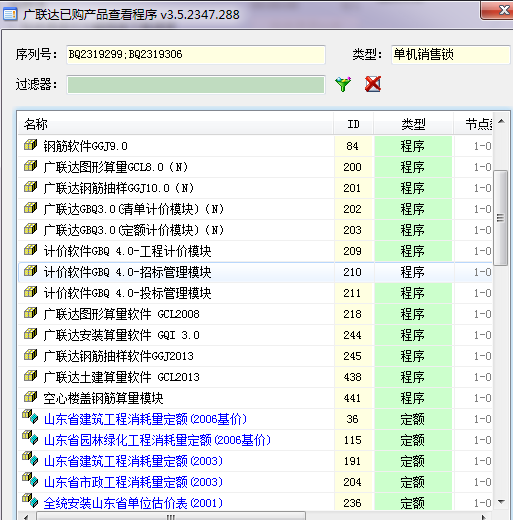The height and width of the screenshot is (520, 513).
Task: Click the vertical scrollbar up arrow
Action: click(501, 121)
